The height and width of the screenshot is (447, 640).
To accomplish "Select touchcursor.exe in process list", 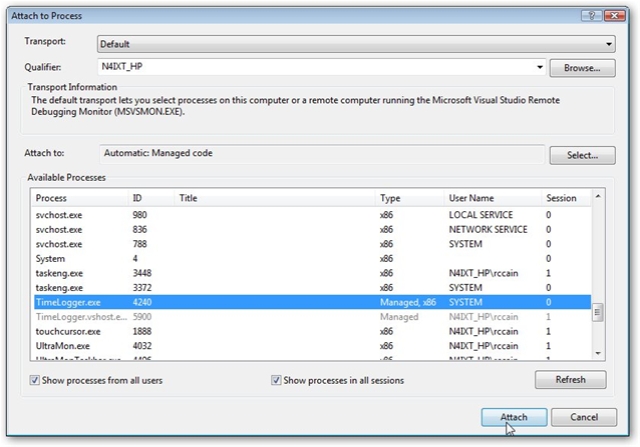I will coord(67,330).
